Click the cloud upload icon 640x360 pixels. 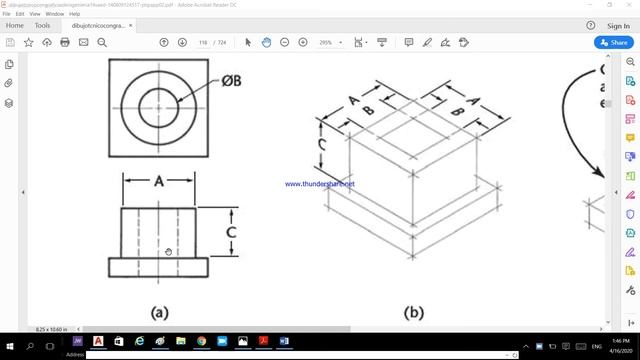(x=47, y=42)
